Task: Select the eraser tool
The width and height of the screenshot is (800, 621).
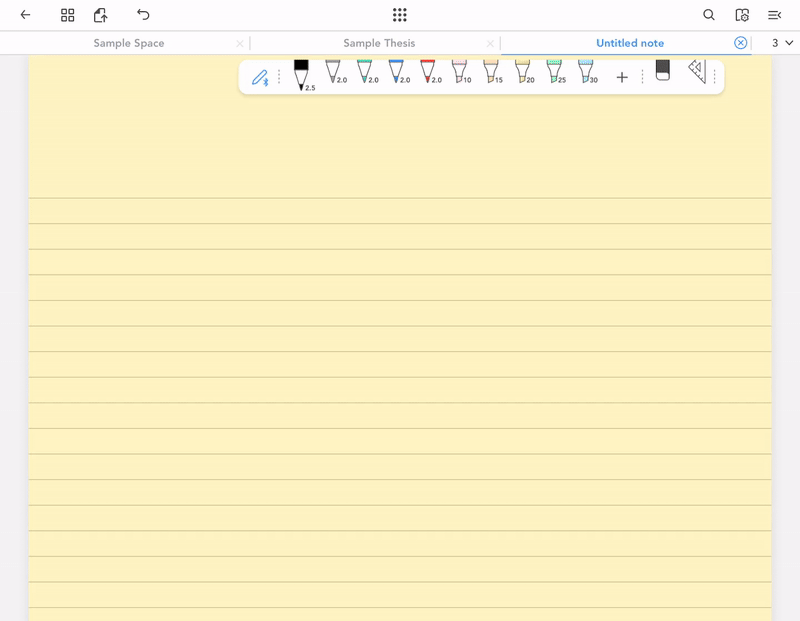Action: pos(662,70)
